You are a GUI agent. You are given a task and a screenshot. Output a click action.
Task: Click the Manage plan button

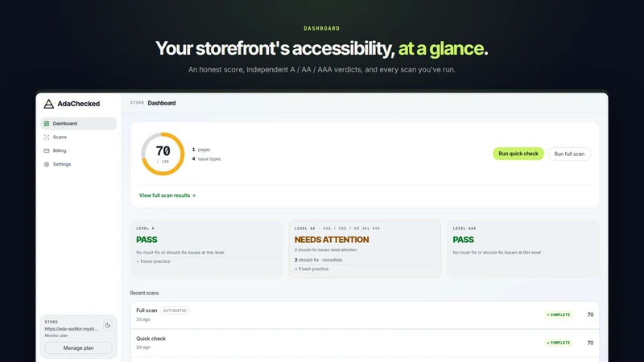click(x=78, y=348)
